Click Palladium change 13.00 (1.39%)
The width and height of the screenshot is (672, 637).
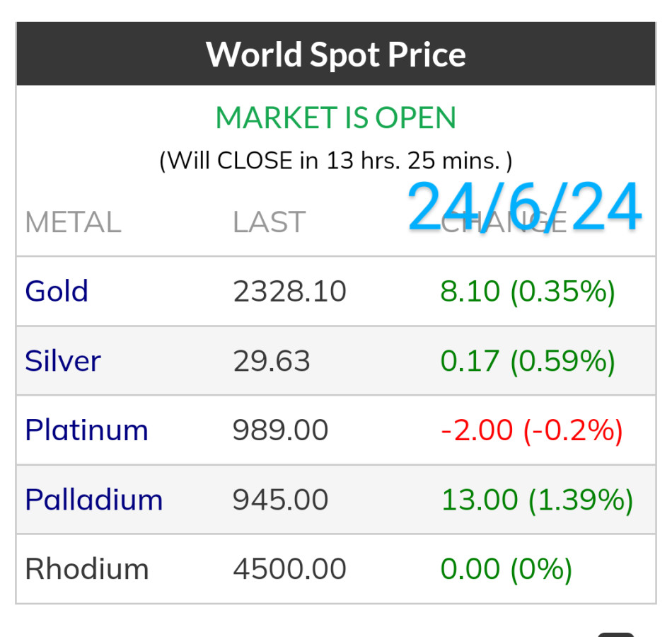[537, 500]
